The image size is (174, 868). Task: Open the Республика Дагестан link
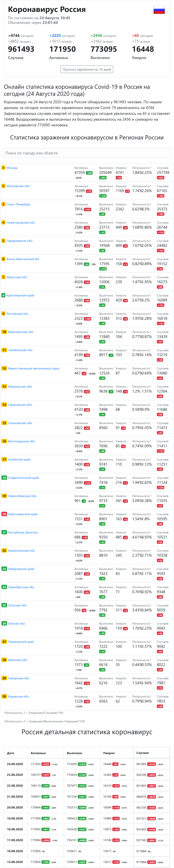[23, 532]
